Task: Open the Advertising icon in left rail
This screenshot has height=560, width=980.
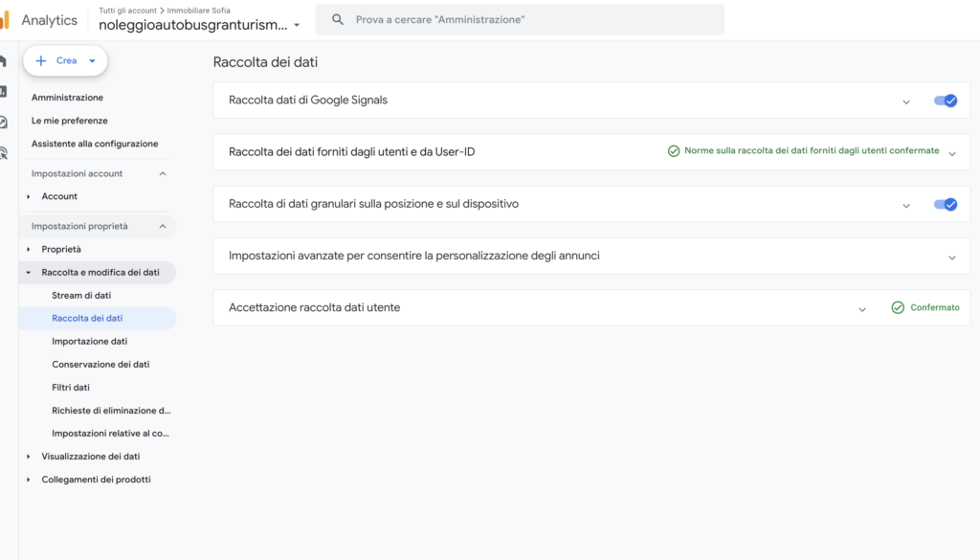Action: [4, 152]
